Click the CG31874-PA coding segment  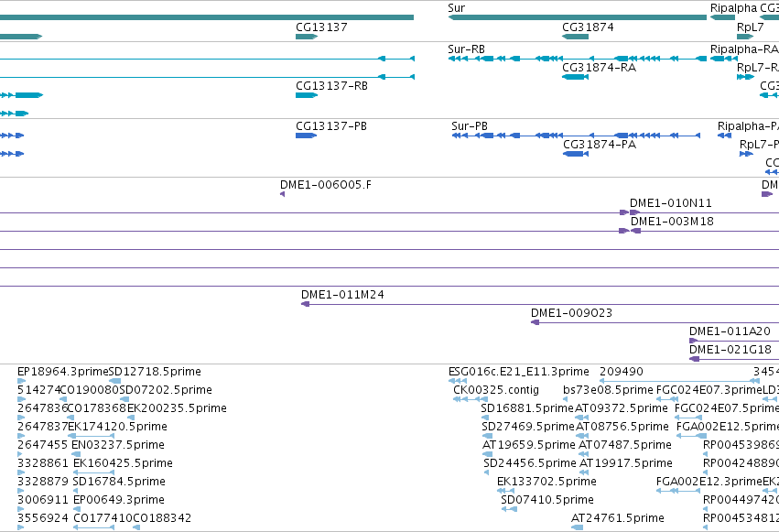(x=575, y=154)
